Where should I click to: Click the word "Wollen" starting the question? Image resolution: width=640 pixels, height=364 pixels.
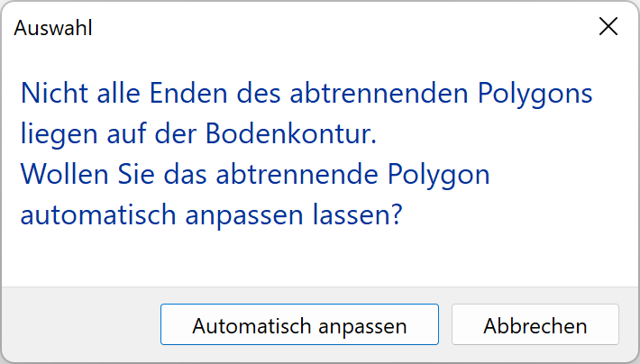(x=59, y=174)
